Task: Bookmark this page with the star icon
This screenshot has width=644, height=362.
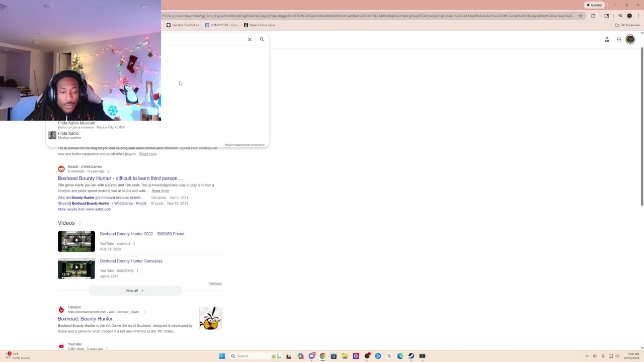Action: (x=581, y=16)
